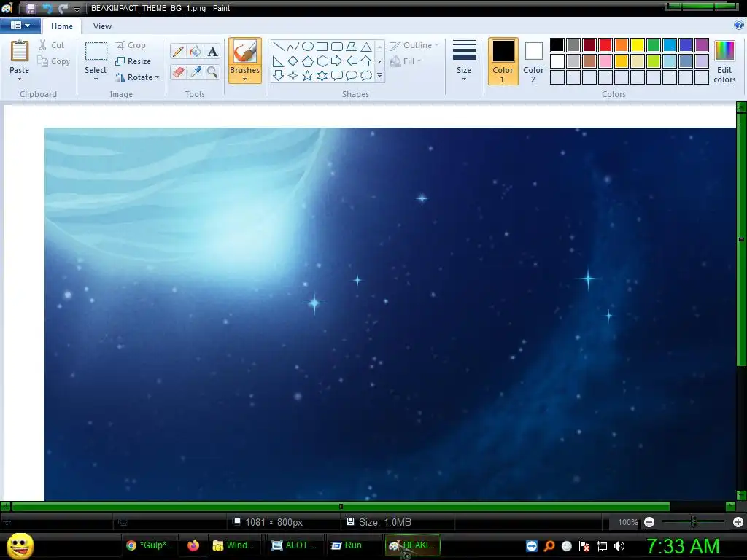Image resolution: width=747 pixels, height=560 pixels.
Task: Click the volume speaker tray icon
Action: click(x=619, y=546)
